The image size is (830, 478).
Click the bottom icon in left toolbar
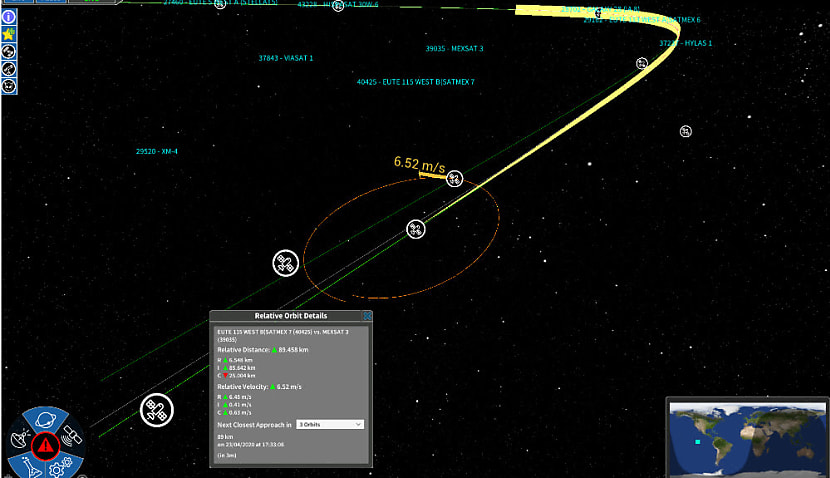pyautogui.click(x=8, y=86)
